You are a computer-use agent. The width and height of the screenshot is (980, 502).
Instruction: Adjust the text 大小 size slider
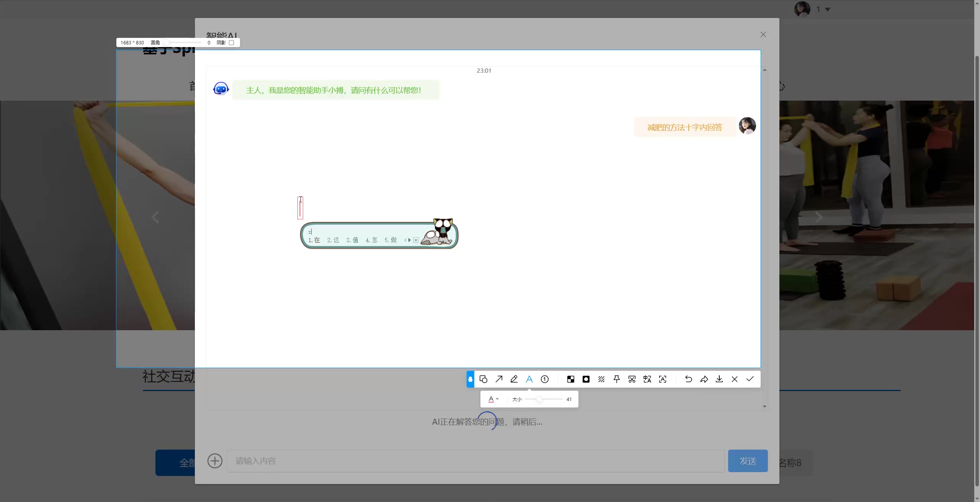539,399
